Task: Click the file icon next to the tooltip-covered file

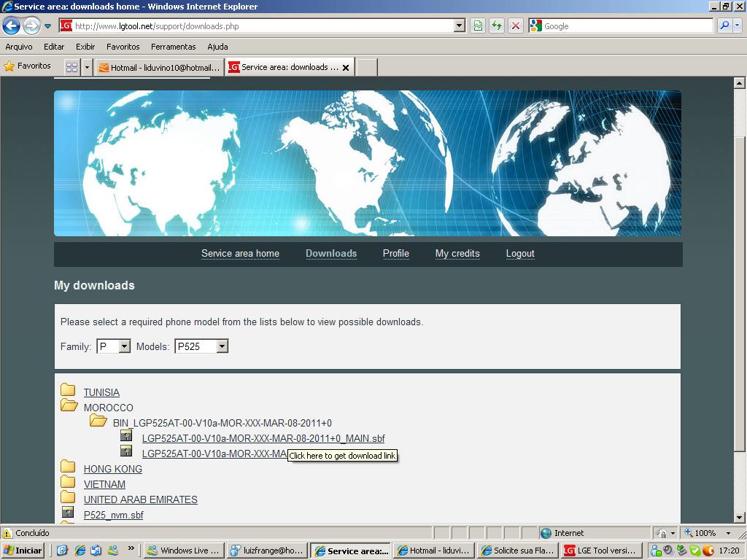Action: (126, 451)
